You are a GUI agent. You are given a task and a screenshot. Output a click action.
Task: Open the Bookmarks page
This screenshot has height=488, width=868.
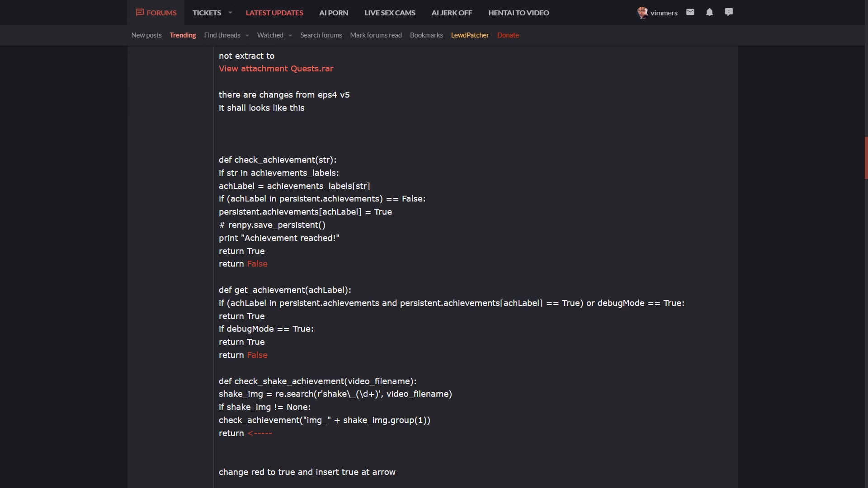coord(426,35)
